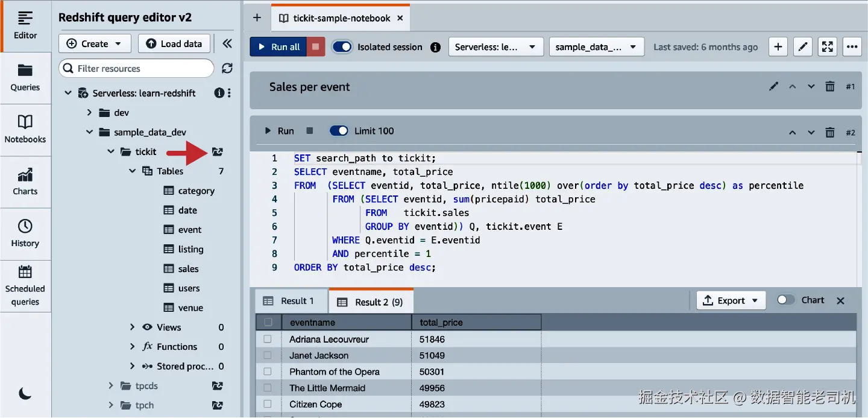Open the Export dropdown

tap(731, 300)
